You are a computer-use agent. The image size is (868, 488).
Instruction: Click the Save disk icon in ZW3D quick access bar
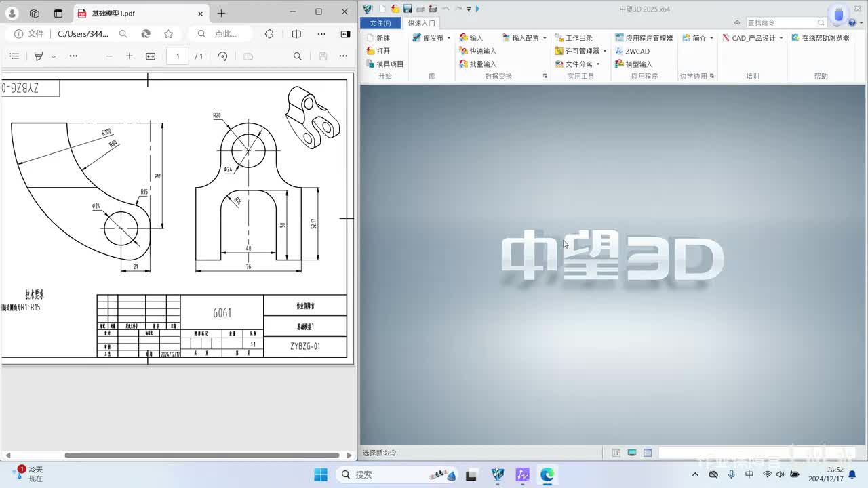pos(408,9)
